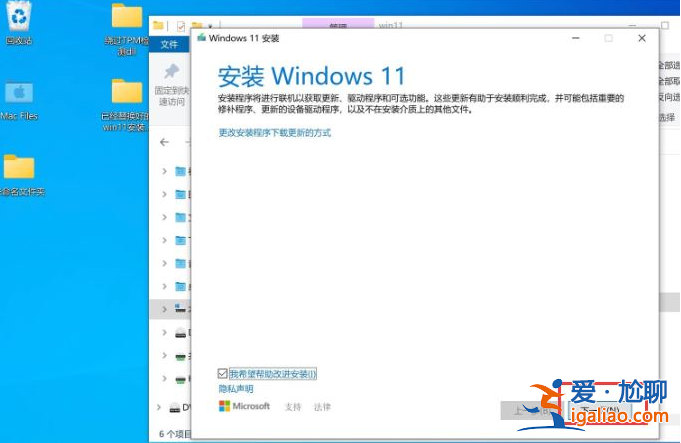Image resolution: width=681 pixels, height=443 pixels.
Task: Click the 6 个项目 status text in Explorer
Action: click(175, 433)
